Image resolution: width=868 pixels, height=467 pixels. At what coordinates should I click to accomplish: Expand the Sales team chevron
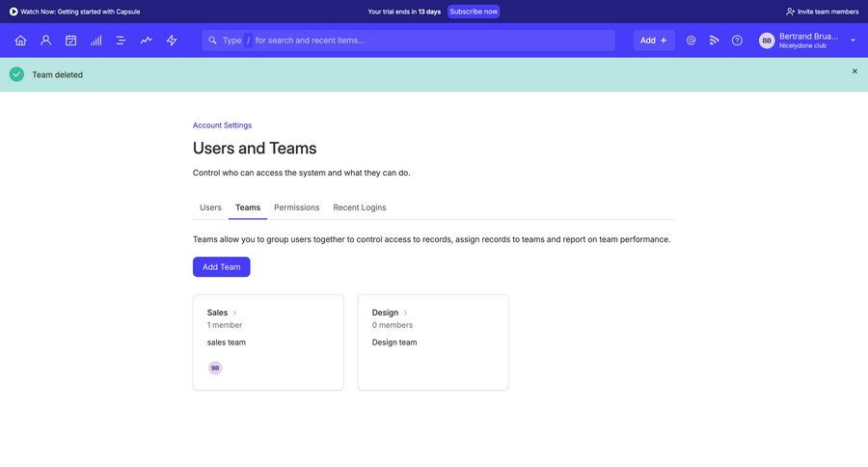pyautogui.click(x=234, y=313)
